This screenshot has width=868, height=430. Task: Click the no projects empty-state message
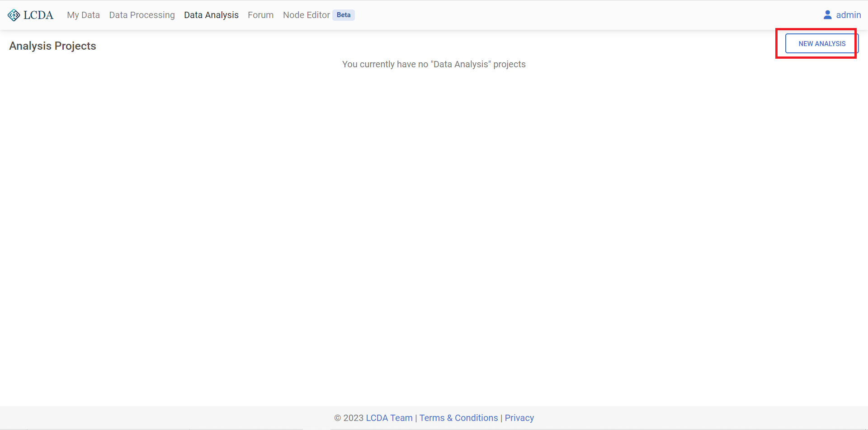(434, 64)
